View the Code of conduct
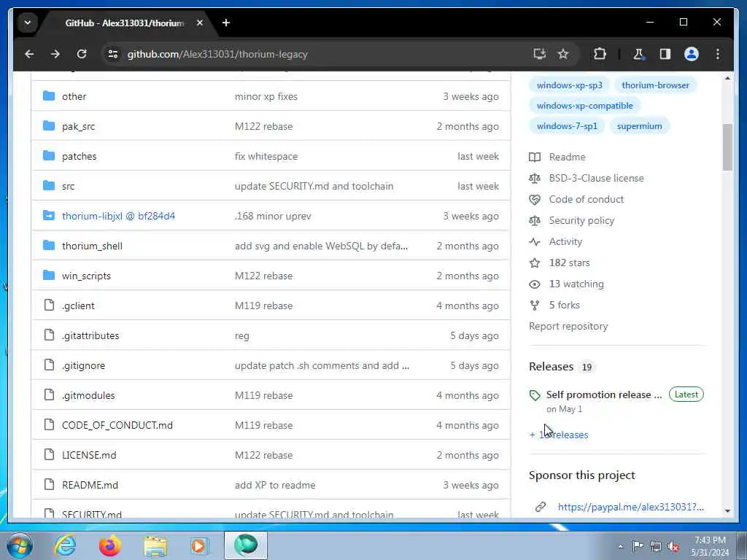The width and height of the screenshot is (747, 560). coord(586,200)
